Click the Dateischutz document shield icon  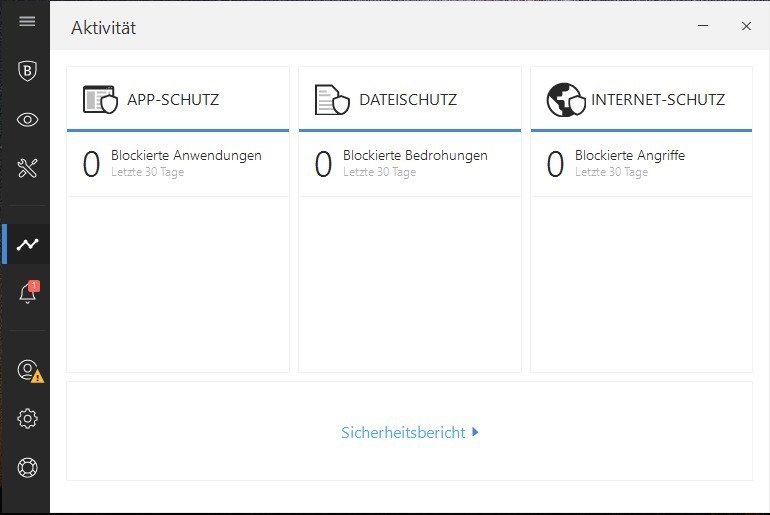332,100
